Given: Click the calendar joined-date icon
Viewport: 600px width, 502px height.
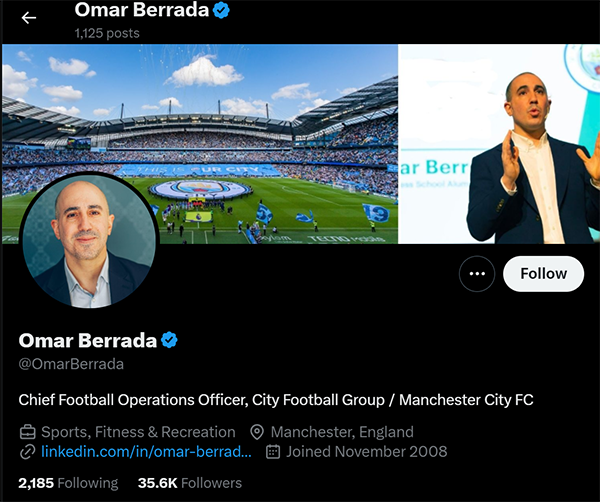Looking at the screenshot, I should click(273, 452).
